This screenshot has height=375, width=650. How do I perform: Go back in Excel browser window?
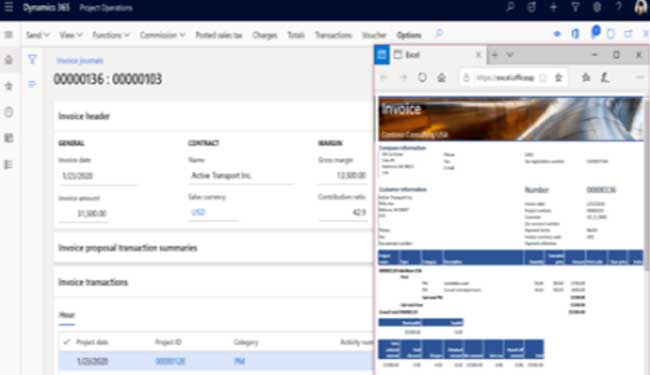[384, 77]
